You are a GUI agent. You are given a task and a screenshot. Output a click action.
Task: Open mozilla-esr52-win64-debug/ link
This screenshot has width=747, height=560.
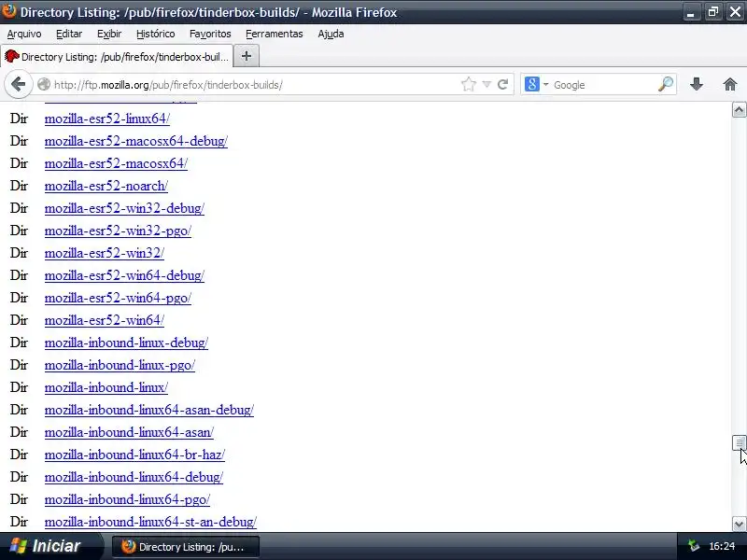(x=124, y=275)
